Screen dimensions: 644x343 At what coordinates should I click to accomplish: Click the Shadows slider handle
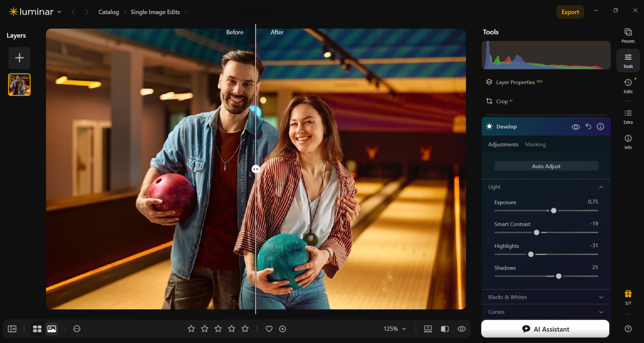point(558,276)
